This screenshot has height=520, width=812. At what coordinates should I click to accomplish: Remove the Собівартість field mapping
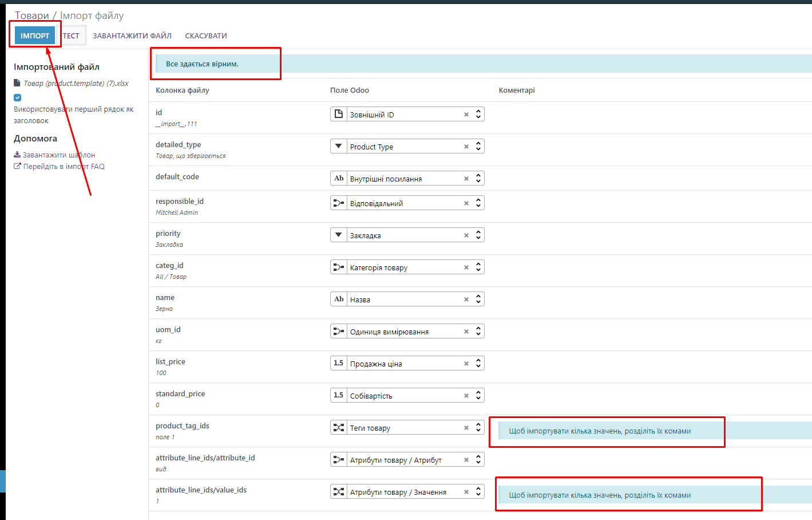click(466, 396)
